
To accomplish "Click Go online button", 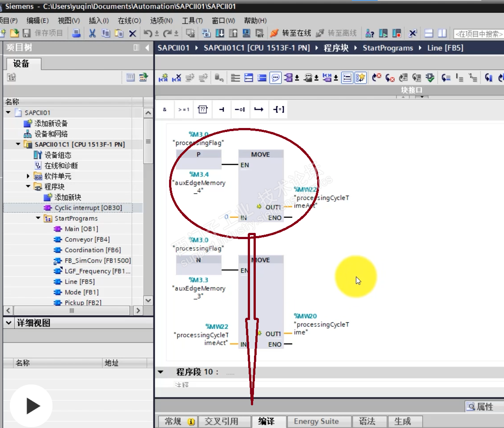I will (x=291, y=33).
